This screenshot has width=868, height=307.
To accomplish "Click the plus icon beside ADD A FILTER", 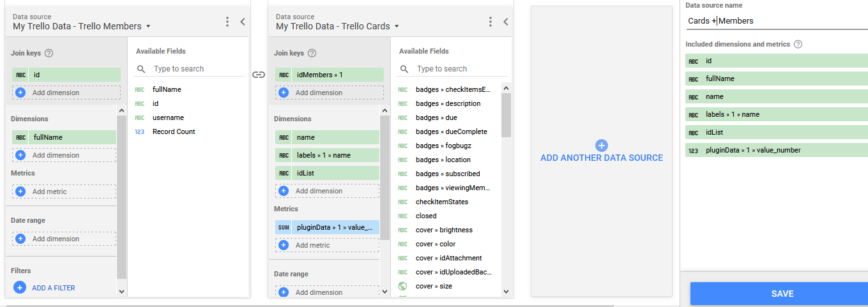I will (x=20, y=288).
